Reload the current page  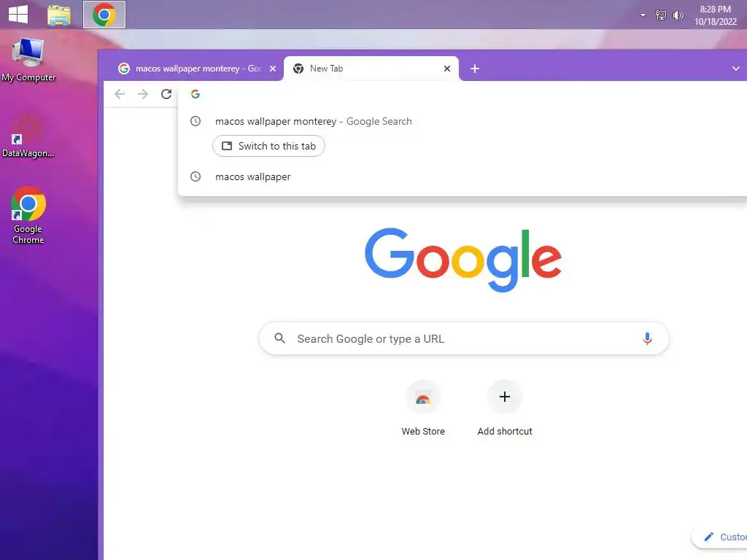click(166, 94)
